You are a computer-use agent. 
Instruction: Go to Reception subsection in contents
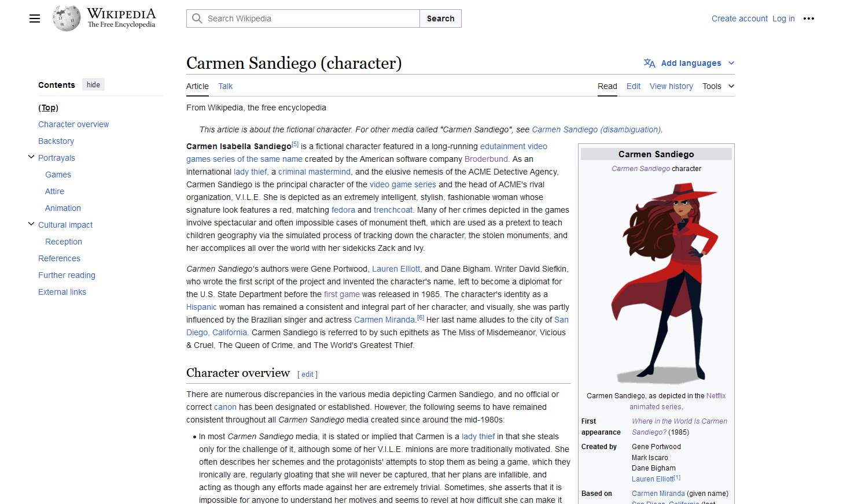click(x=64, y=242)
